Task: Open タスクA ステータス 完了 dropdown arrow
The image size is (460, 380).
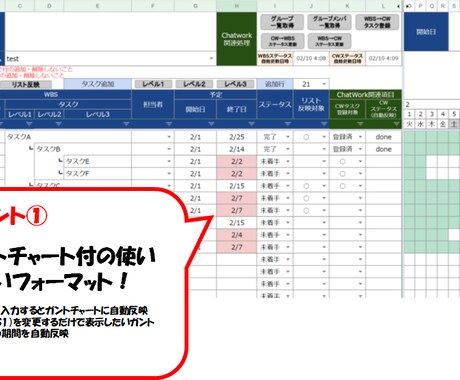Action: (x=288, y=137)
